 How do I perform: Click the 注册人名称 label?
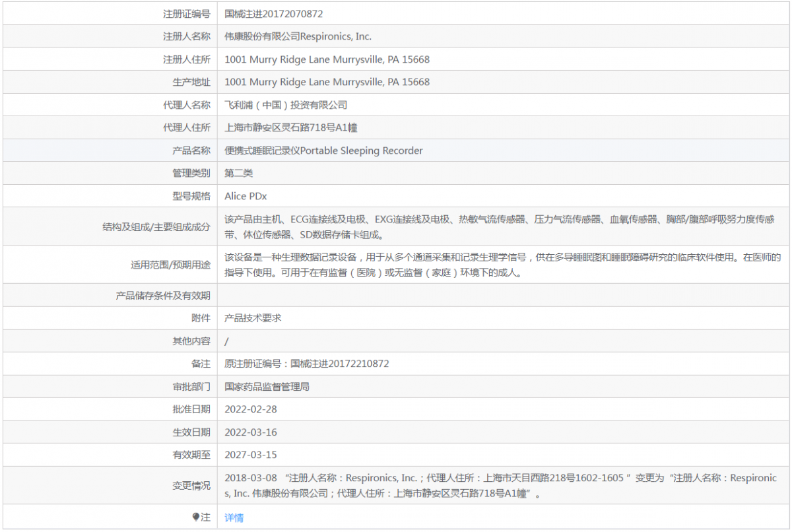(x=187, y=36)
